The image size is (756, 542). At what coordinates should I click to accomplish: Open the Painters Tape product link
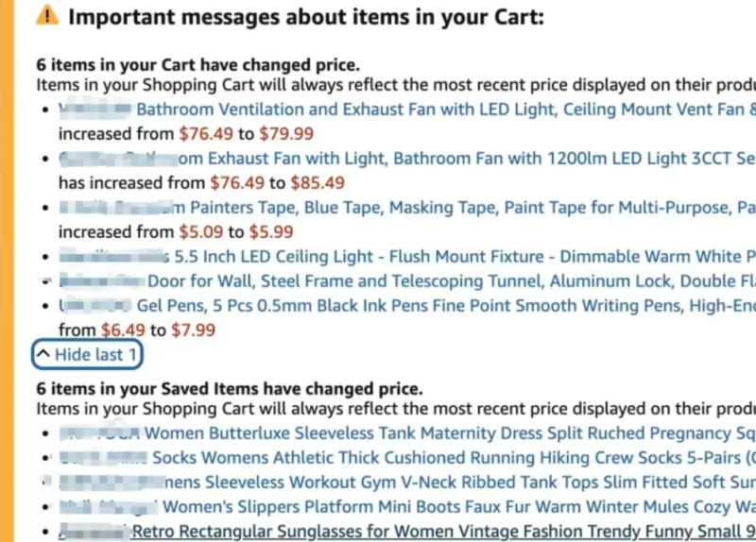pyautogui.click(x=454, y=208)
